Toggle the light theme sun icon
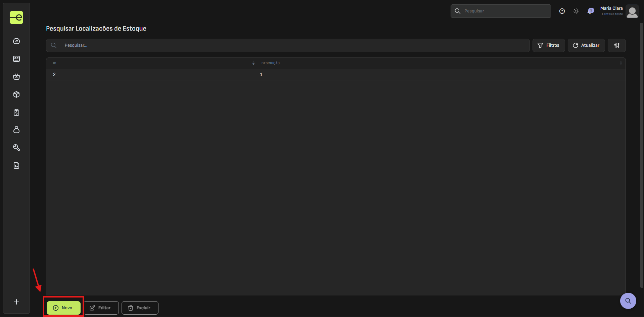 pos(576,11)
